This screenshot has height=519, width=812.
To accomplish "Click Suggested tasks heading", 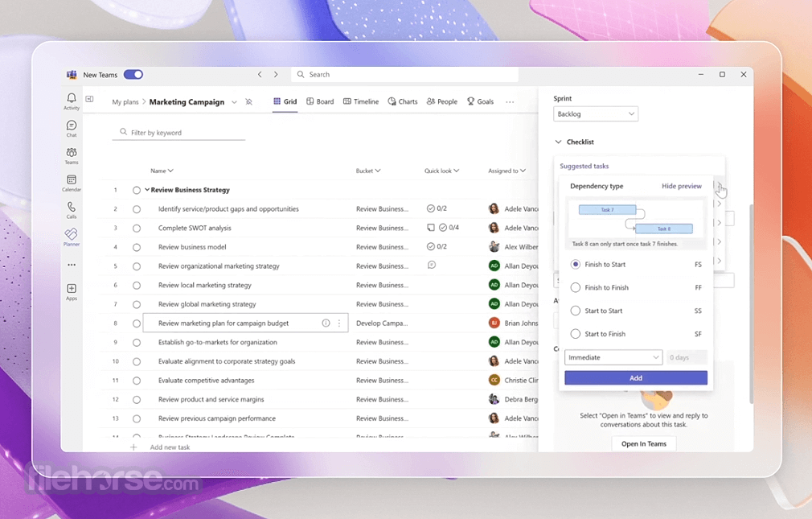I will [584, 166].
